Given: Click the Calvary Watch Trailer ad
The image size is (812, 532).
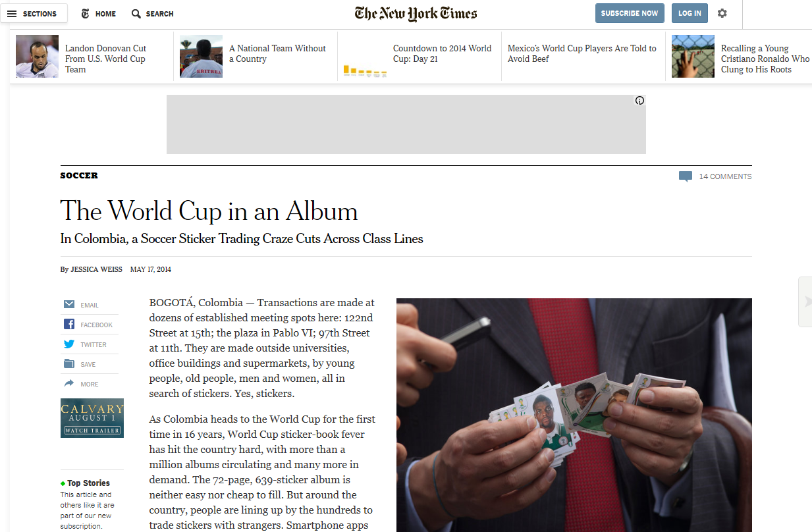Looking at the screenshot, I should pyautogui.click(x=92, y=418).
